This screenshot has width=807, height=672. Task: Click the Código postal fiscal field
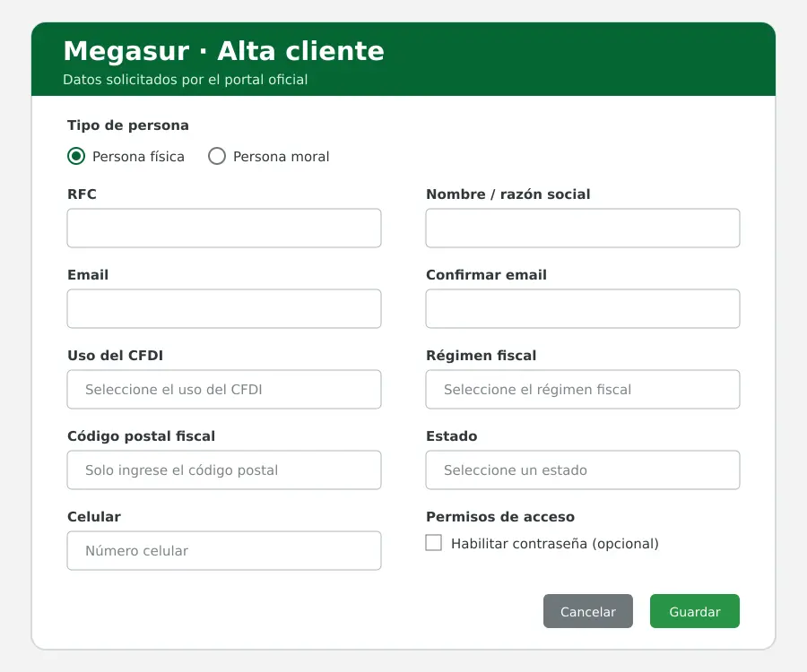point(224,470)
